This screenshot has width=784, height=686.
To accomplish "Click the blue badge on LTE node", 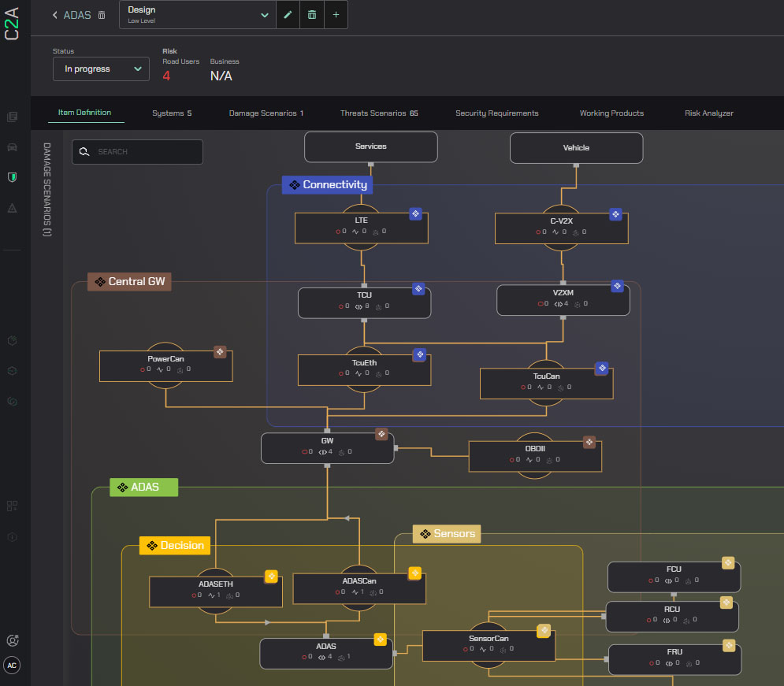I will pyautogui.click(x=415, y=214).
